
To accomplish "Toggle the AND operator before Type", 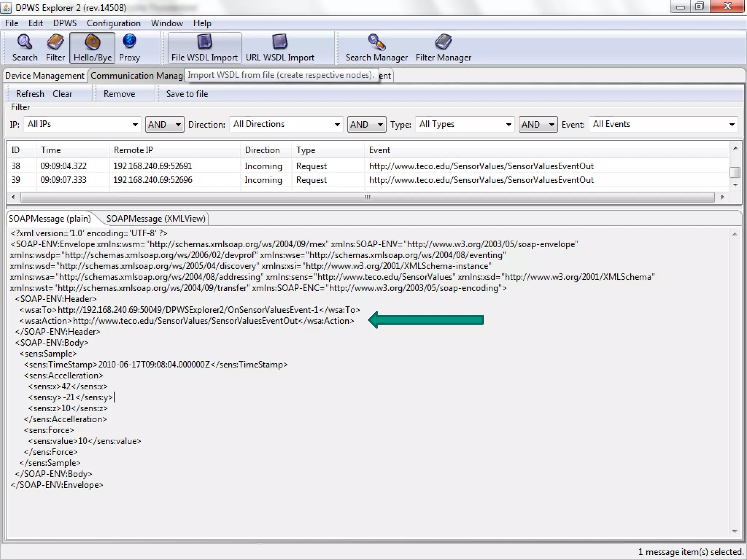I will point(366,125).
